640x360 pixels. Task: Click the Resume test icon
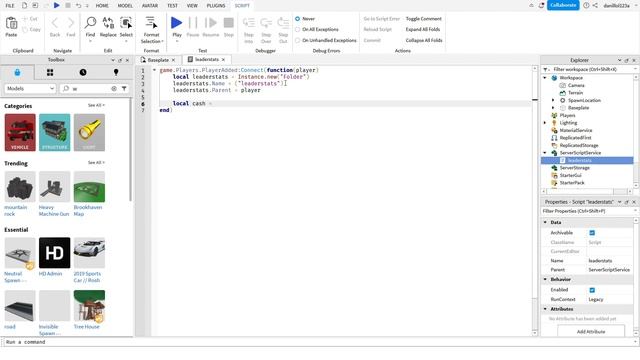pos(211,23)
